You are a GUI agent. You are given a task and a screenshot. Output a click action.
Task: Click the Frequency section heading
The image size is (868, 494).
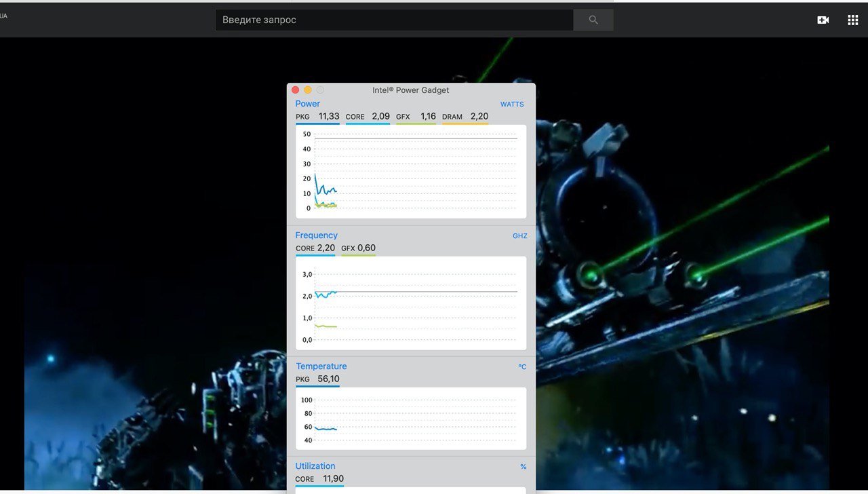pos(316,235)
